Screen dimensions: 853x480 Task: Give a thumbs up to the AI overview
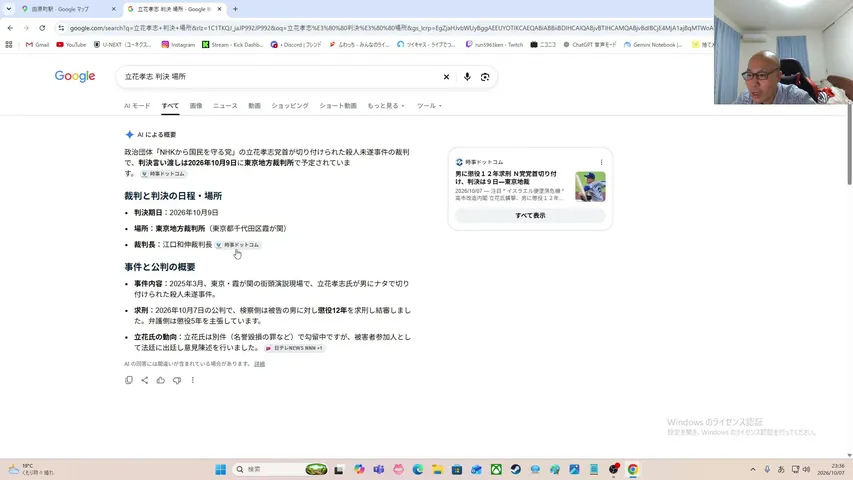160,380
